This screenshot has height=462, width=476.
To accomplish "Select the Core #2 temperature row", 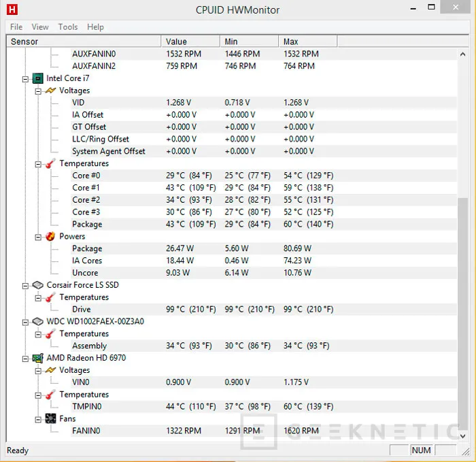I will [264, 199].
